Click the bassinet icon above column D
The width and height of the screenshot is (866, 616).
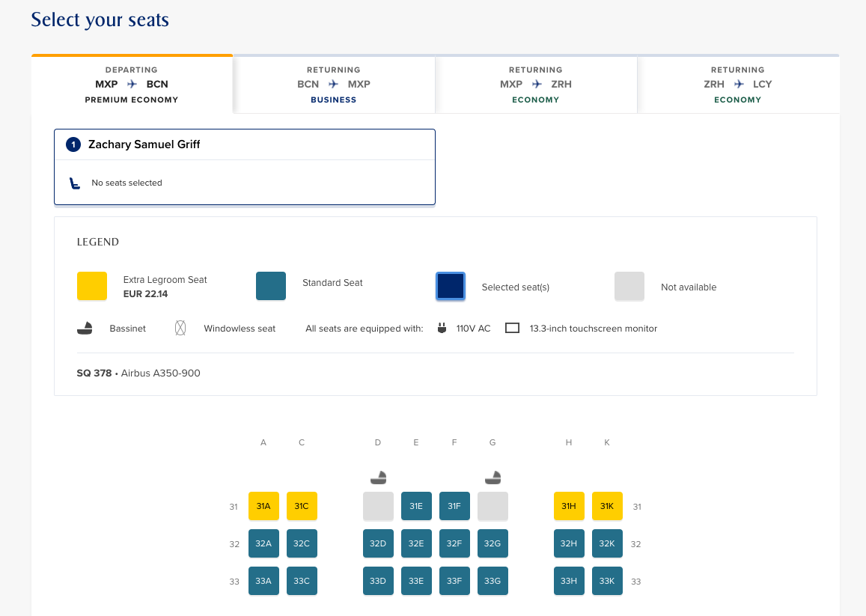pyautogui.click(x=379, y=477)
